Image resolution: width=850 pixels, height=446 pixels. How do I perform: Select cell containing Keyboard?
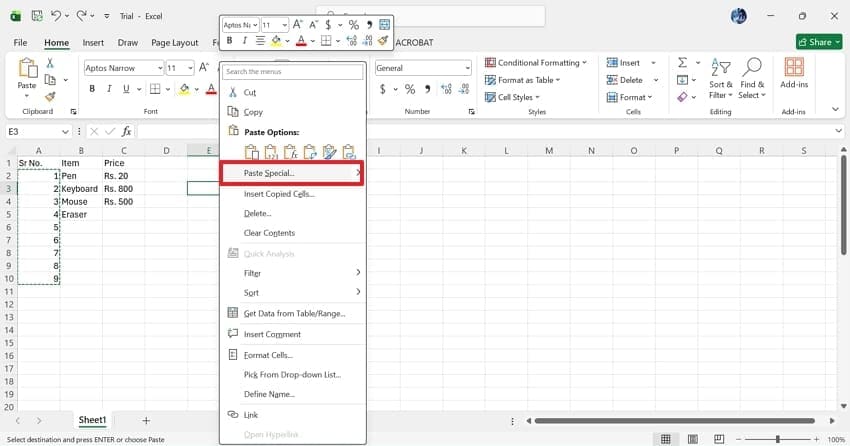click(x=81, y=189)
